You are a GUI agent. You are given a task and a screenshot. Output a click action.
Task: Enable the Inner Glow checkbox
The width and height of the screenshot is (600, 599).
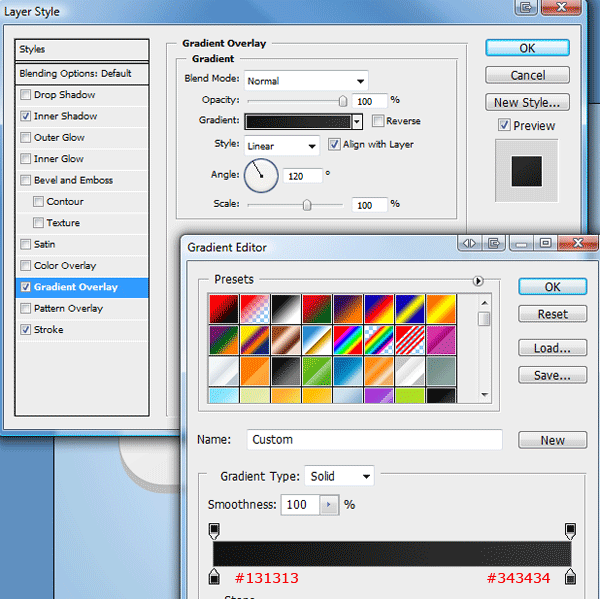(x=25, y=158)
